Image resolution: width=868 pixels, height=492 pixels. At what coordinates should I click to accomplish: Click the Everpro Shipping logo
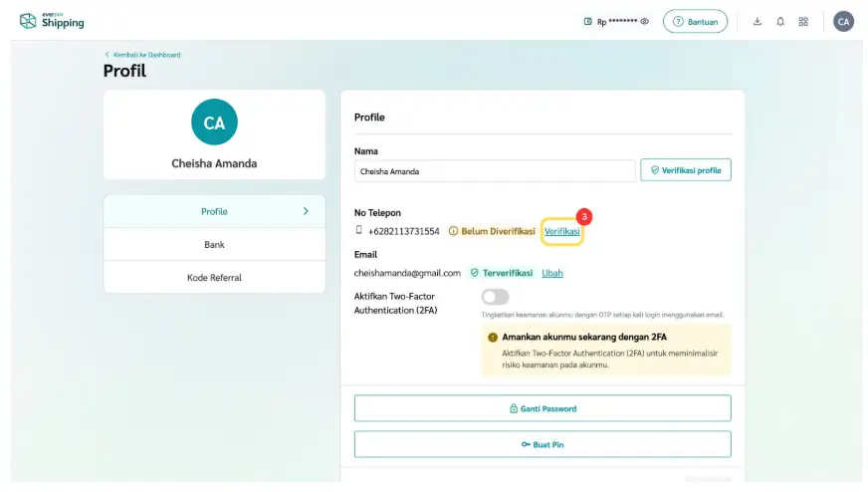(52, 21)
